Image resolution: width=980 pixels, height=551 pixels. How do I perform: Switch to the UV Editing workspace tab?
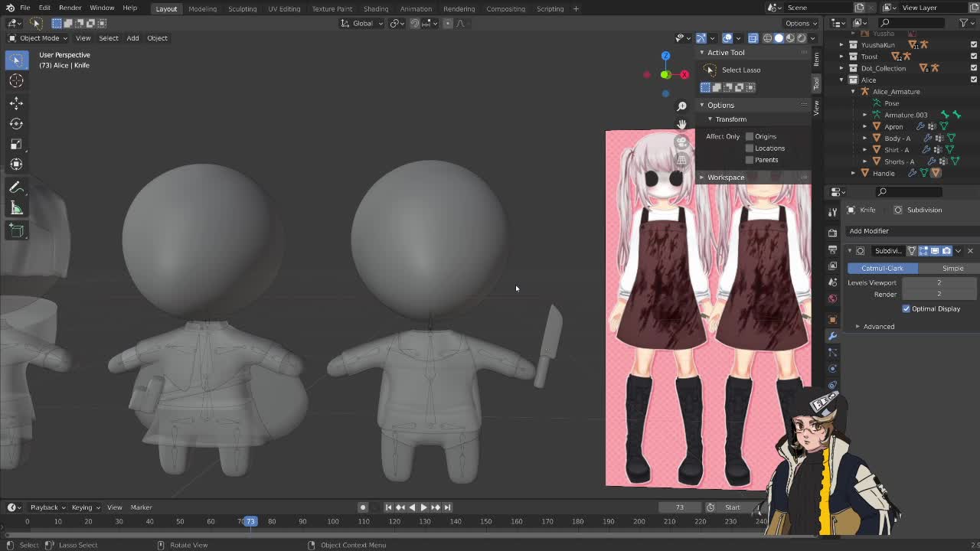point(284,8)
